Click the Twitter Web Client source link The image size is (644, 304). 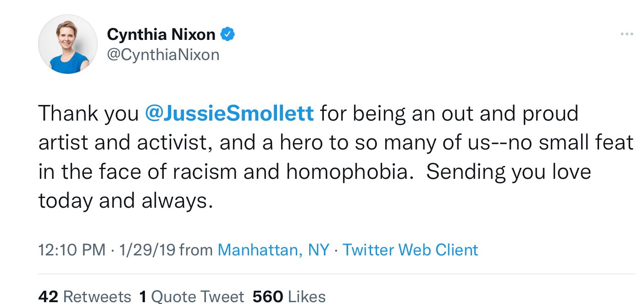click(x=410, y=250)
